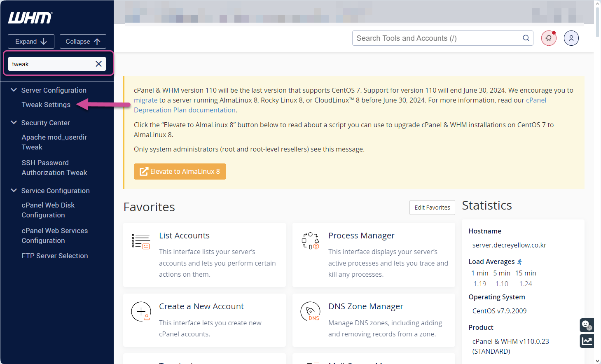Click hostname server.decreyellow.co.kr
Screen dimensions: 601x364
509,245
